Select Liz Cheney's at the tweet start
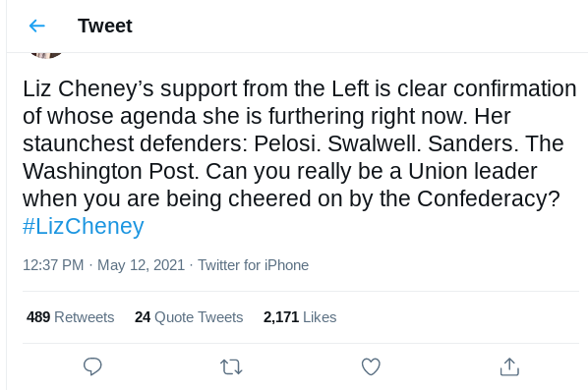The width and height of the screenshot is (588, 390). point(88,88)
